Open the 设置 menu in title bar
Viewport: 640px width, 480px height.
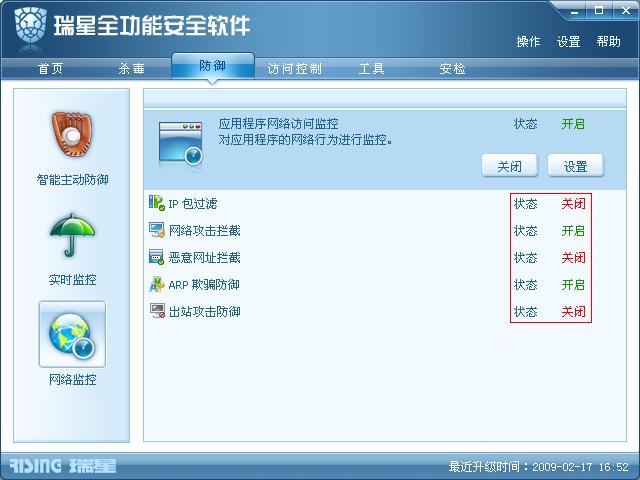pos(569,41)
